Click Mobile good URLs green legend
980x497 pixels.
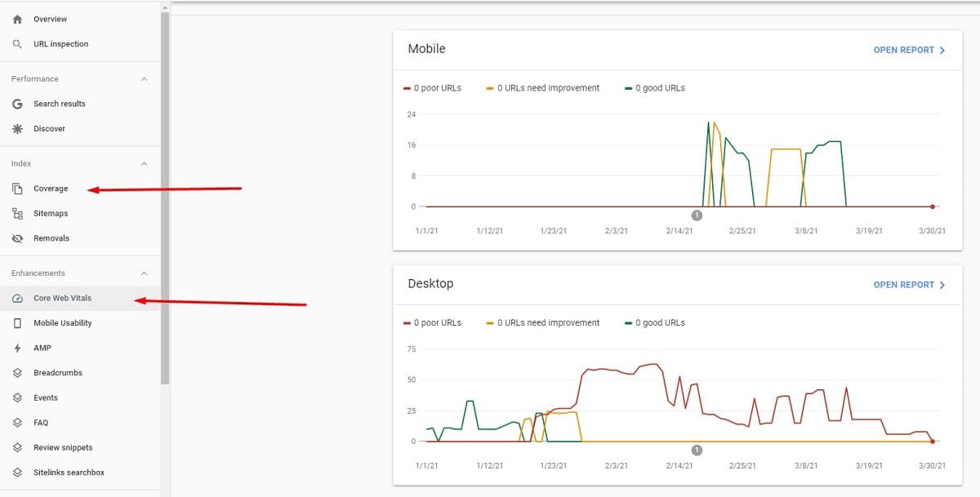click(655, 88)
